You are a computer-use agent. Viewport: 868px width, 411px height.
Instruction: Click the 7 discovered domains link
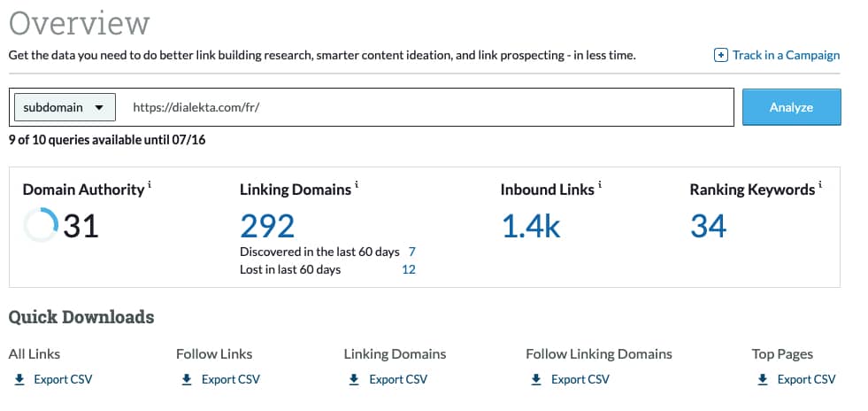click(x=412, y=252)
